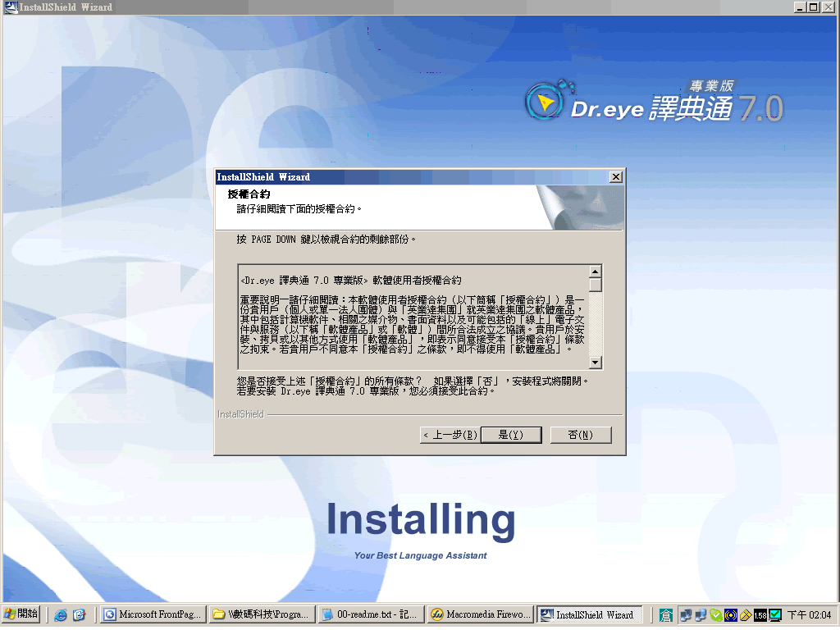
Task: Click the yellow-on-blue circular tray icon
Action: [x=730, y=615]
